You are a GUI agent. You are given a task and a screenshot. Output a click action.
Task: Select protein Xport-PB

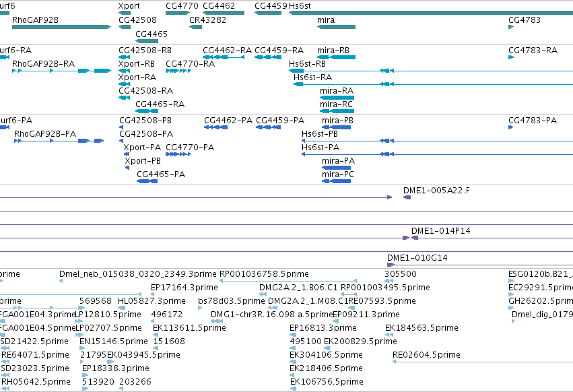127,168
